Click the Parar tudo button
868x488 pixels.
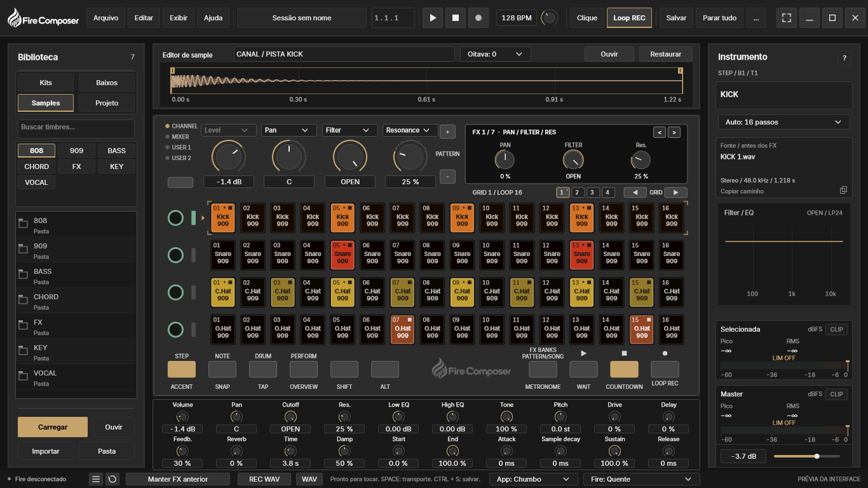tap(719, 18)
